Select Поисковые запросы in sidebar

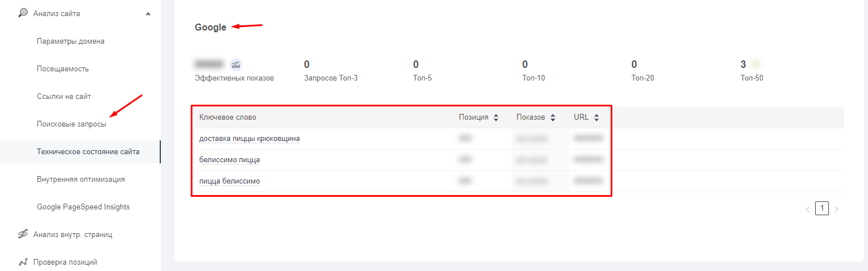coord(71,124)
